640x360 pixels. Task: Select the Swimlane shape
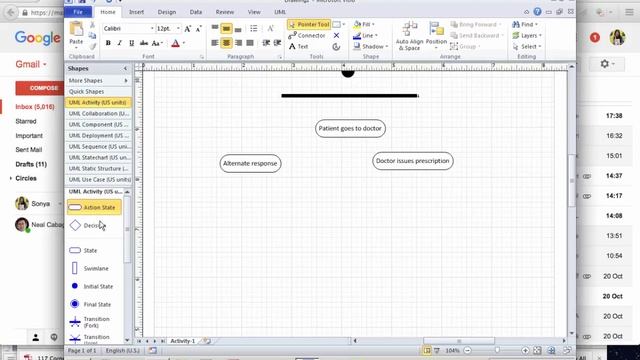pyautogui.click(x=89, y=268)
